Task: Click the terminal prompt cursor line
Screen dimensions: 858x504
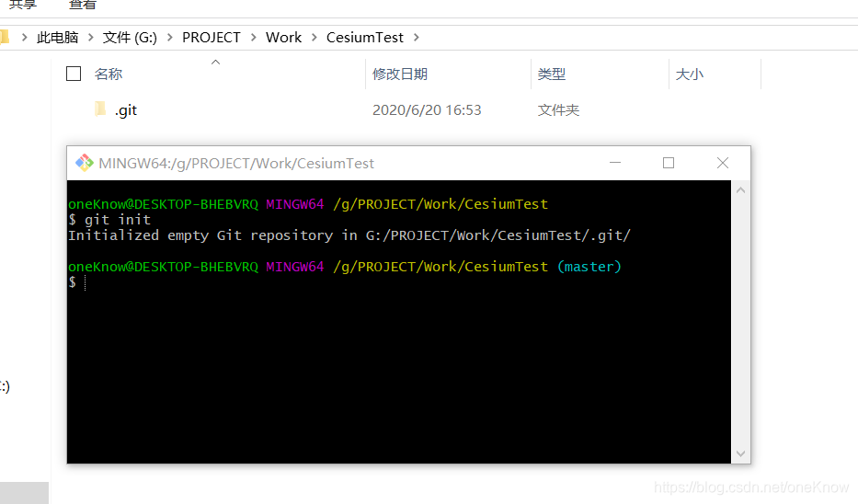Action: tap(77, 282)
